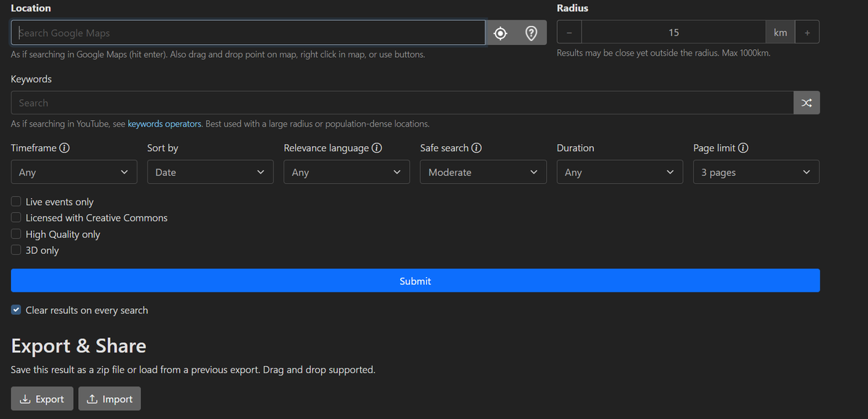Open the keywords operators link
Image resolution: width=868 pixels, height=419 pixels.
164,124
